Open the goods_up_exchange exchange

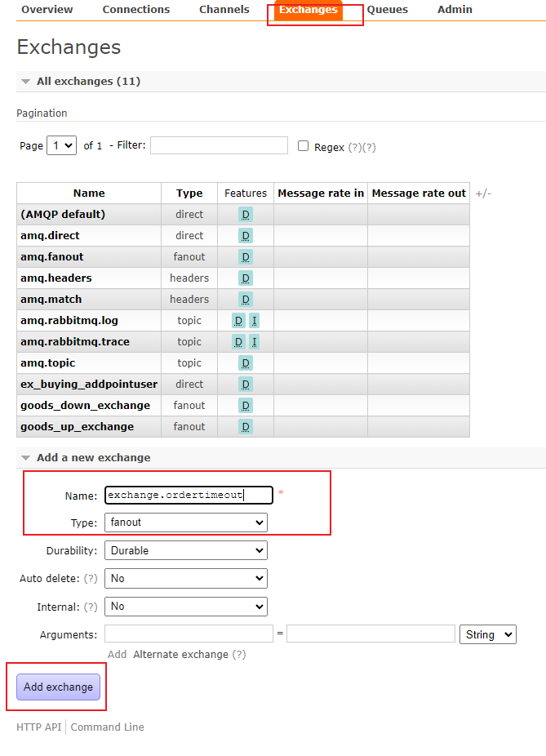tap(77, 426)
